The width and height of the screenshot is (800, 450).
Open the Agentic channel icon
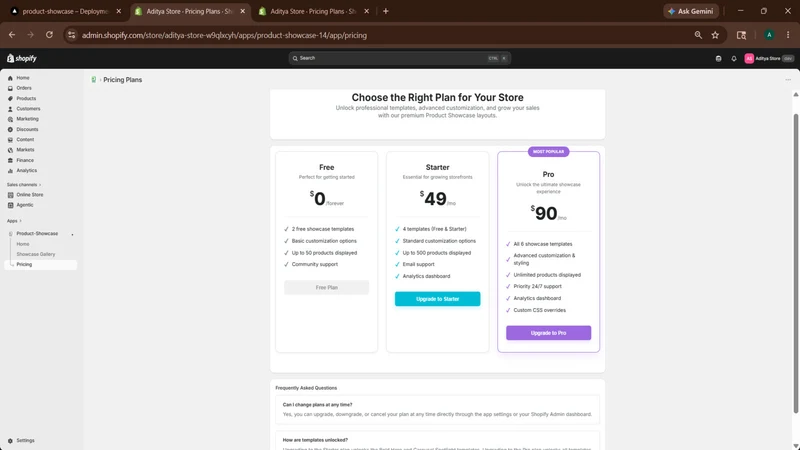10,205
